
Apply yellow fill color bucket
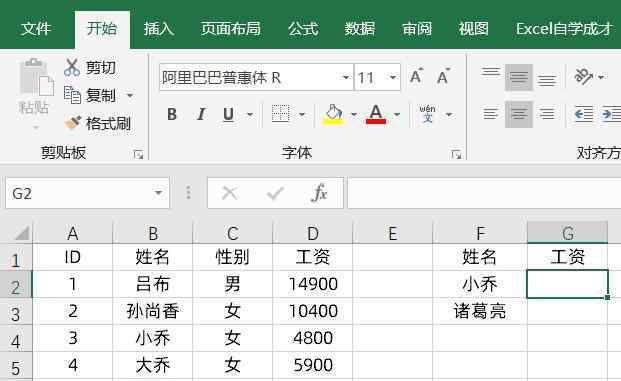point(333,114)
